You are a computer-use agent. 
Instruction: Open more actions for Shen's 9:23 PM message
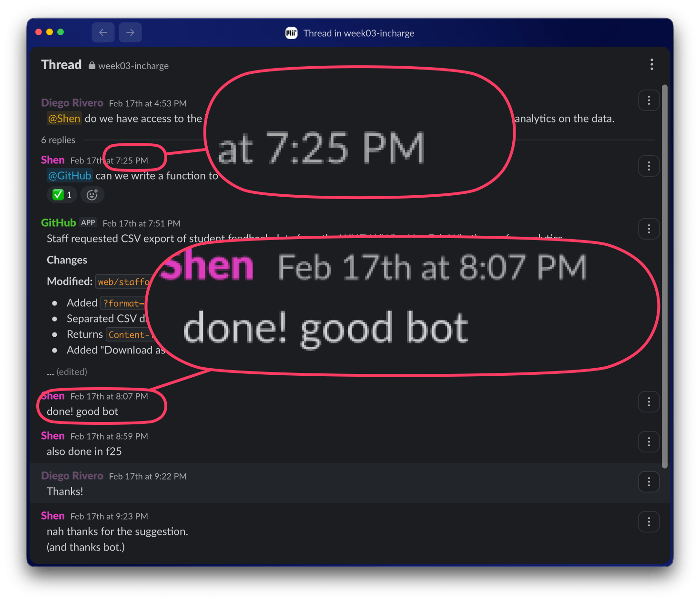point(649,522)
